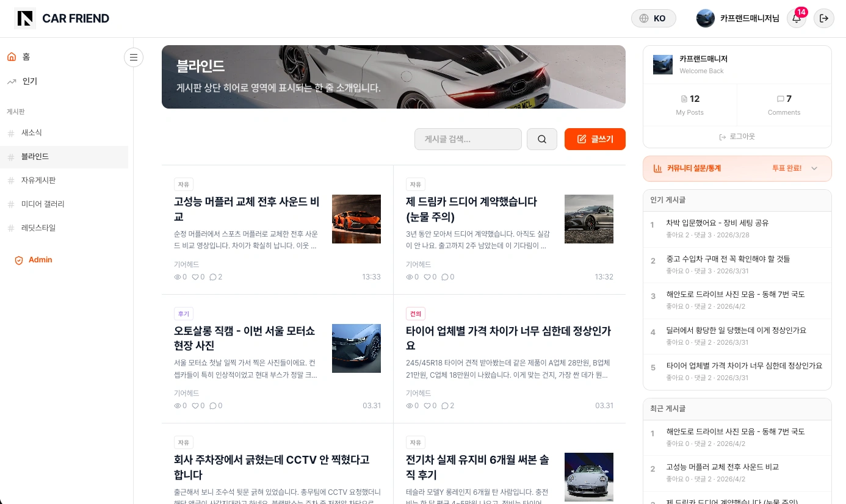The image size is (846, 504).
Task: Open post 전기차 실제 유지비 6개월 후기
Action: click(477, 467)
